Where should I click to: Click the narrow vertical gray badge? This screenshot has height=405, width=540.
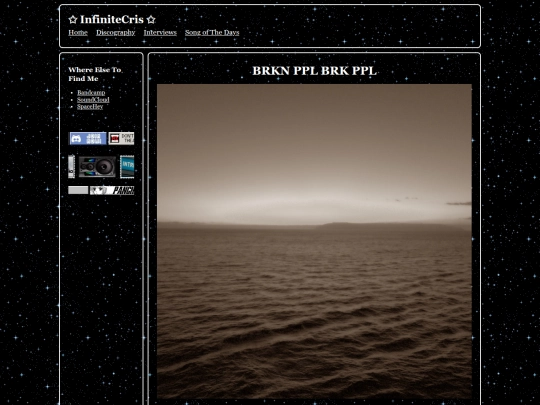pos(71,167)
